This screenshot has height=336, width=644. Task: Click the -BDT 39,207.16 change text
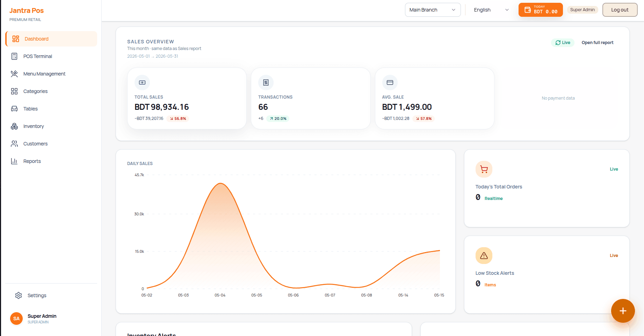(x=149, y=119)
